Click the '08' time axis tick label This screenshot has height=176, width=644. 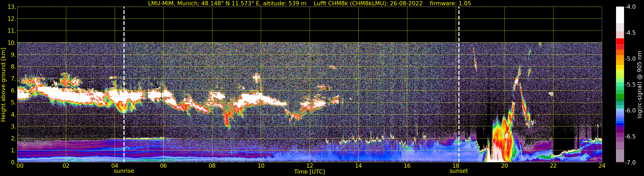pyautogui.click(x=212, y=166)
